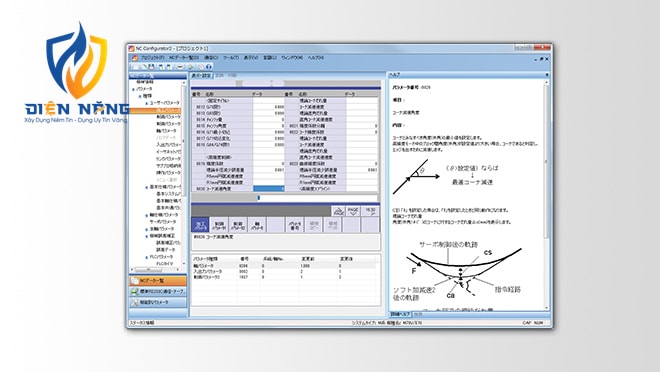Click the パラメータ番号 softkey
The height and width of the screenshot is (372, 660).
tap(295, 225)
